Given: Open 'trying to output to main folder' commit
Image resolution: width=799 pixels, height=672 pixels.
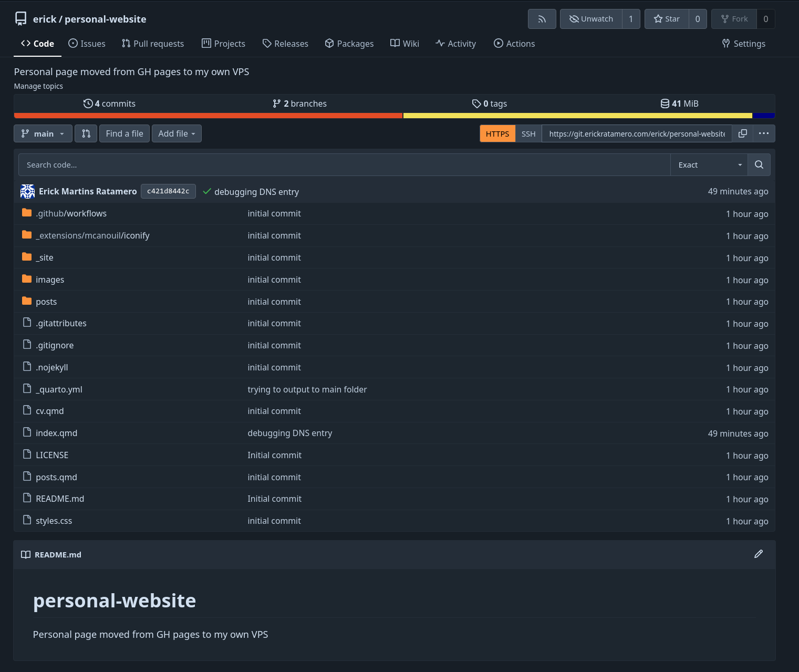Looking at the screenshot, I should (x=307, y=389).
